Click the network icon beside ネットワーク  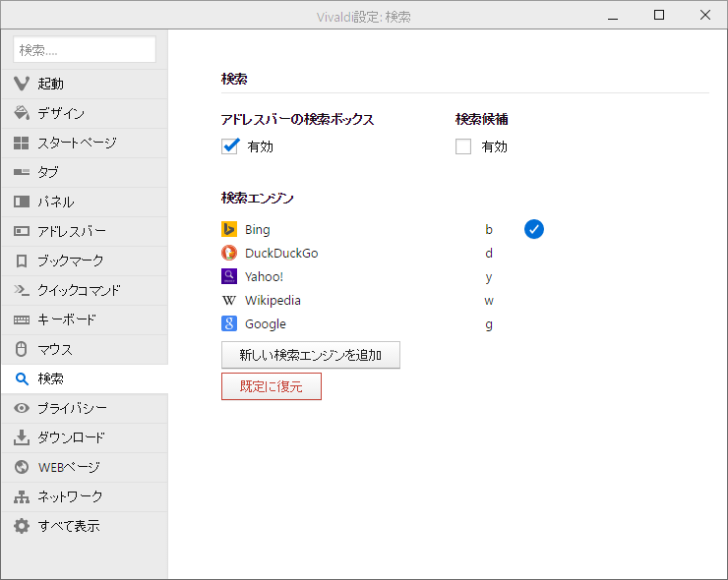coord(22,496)
